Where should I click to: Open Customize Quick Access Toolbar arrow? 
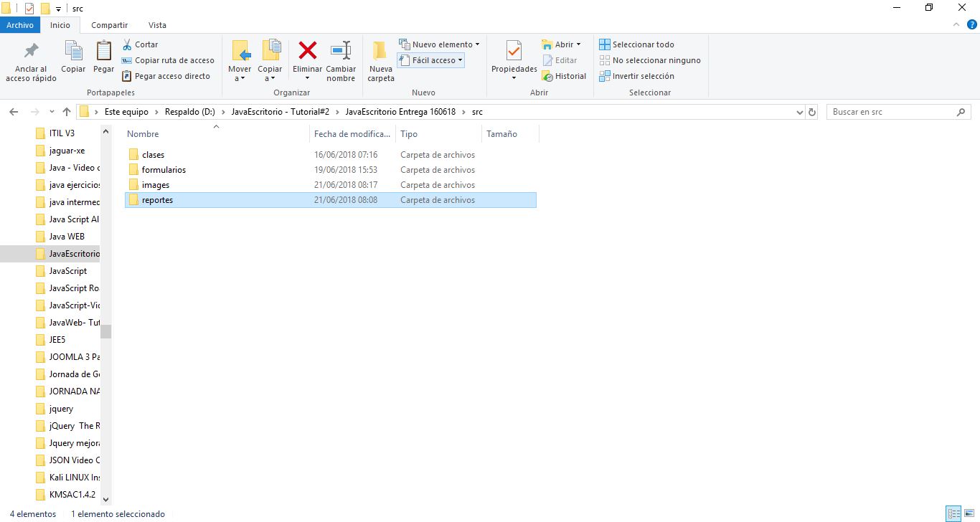coord(58,9)
